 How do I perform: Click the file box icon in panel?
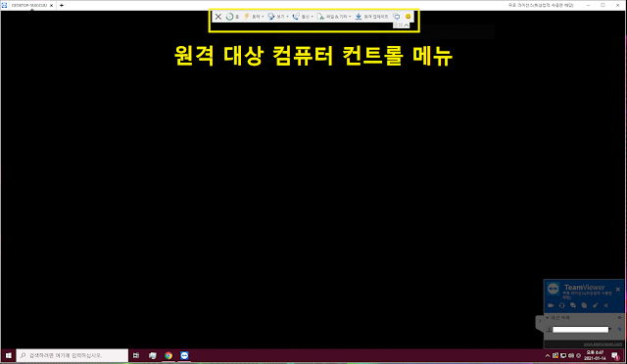point(584,305)
